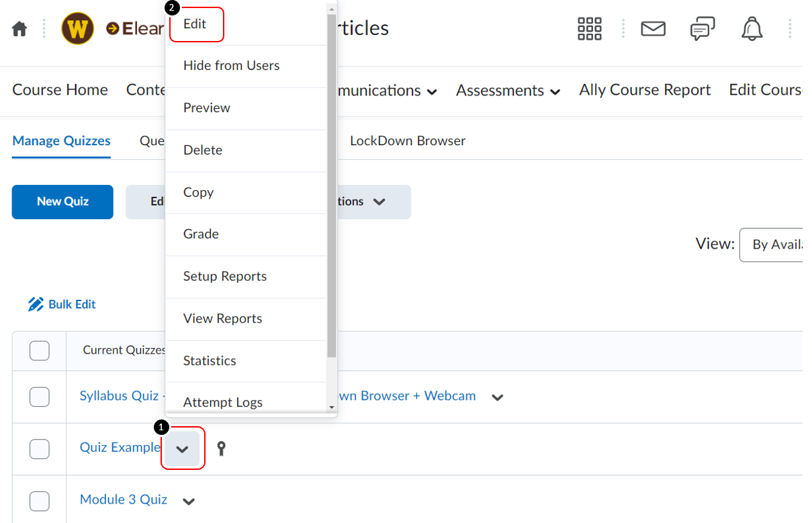Open notifications via the bell icon
The height and width of the screenshot is (523, 812).
[751, 29]
